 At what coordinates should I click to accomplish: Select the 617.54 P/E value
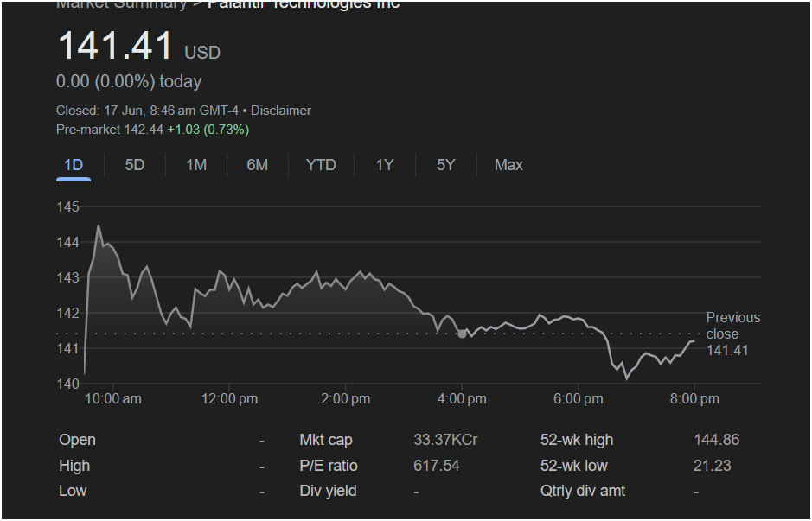tap(436, 466)
